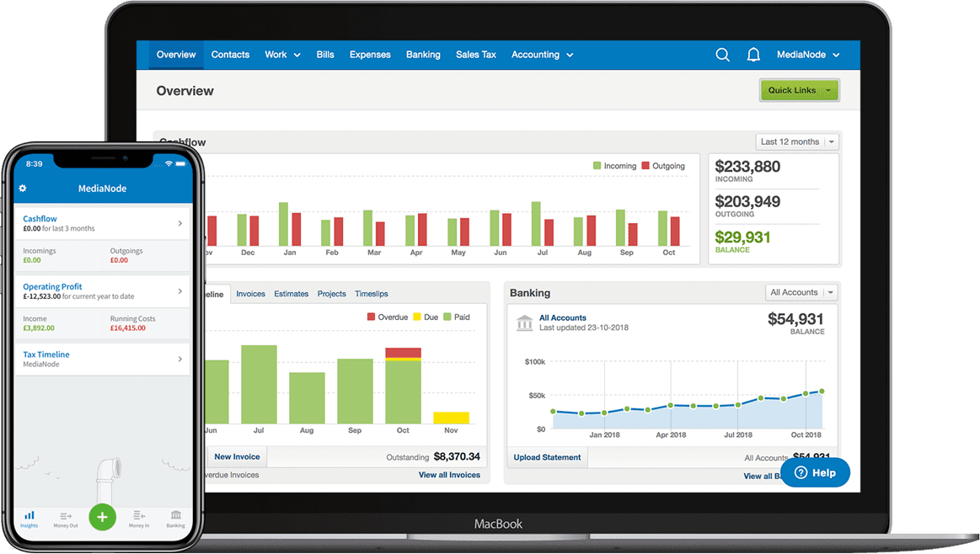980x554 pixels.
Task: Tap the Banking icon on phone
Action: point(175,517)
